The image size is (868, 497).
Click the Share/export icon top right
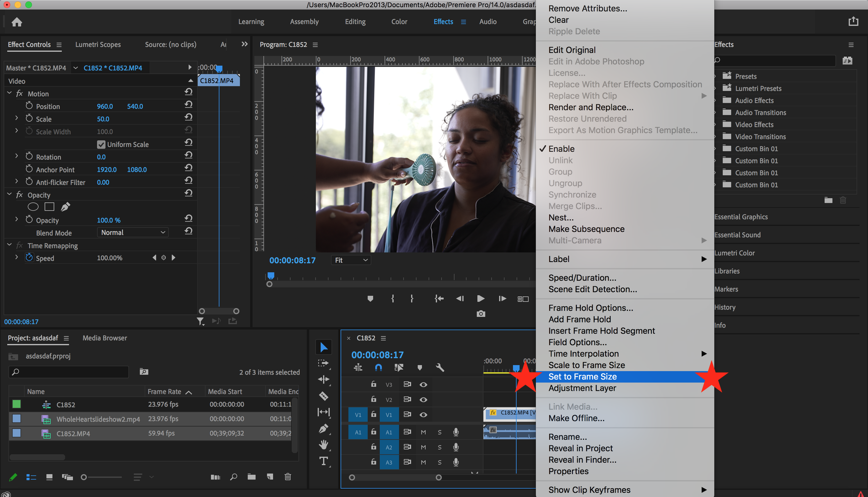[x=853, y=22]
